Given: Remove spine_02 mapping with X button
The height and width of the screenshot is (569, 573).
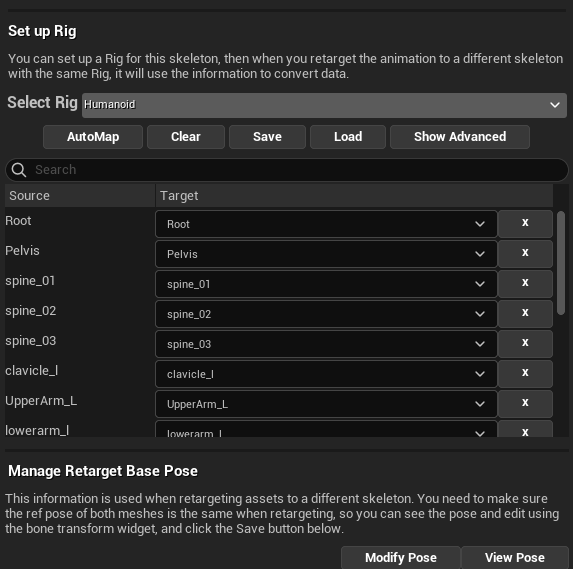Looking at the screenshot, I should pyautogui.click(x=525, y=314).
